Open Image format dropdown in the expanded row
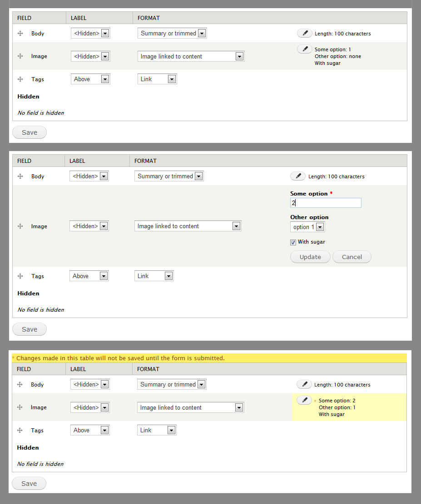Viewport: 421px width, 504px height. tap(188, 226)
